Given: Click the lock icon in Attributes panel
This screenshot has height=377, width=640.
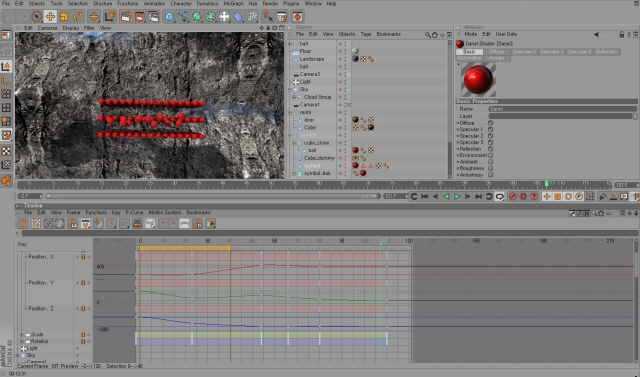Looking at the screenshot, I should 622,35.
